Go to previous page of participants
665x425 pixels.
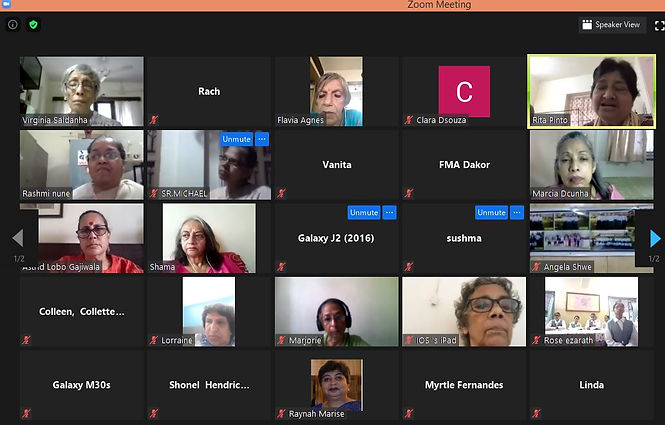pos(17,238)
